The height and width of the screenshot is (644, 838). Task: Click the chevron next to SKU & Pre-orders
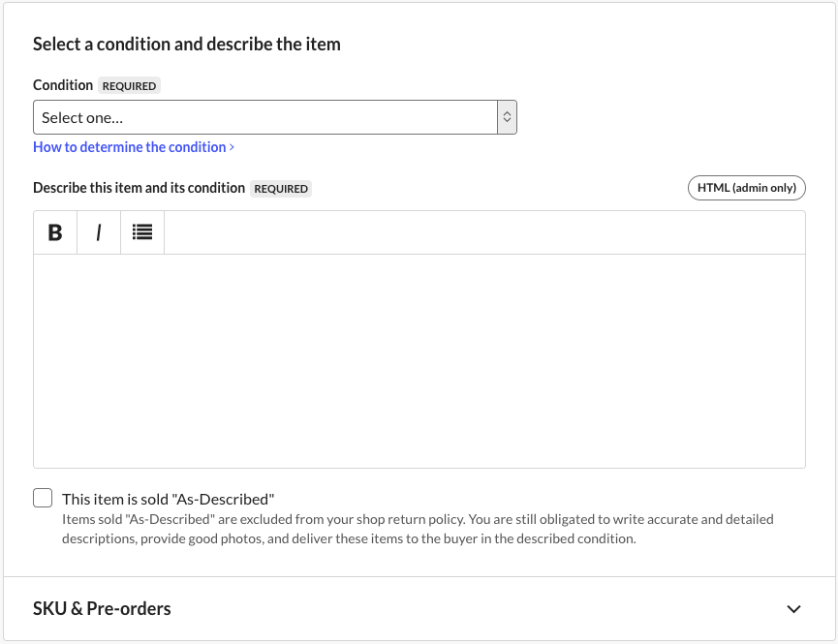[x=795, y=608]
